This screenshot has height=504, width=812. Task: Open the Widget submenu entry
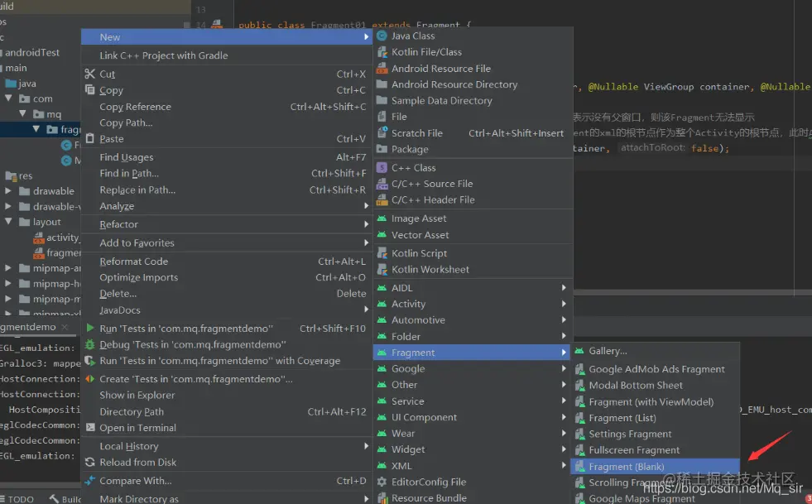[x=471, y=449]
